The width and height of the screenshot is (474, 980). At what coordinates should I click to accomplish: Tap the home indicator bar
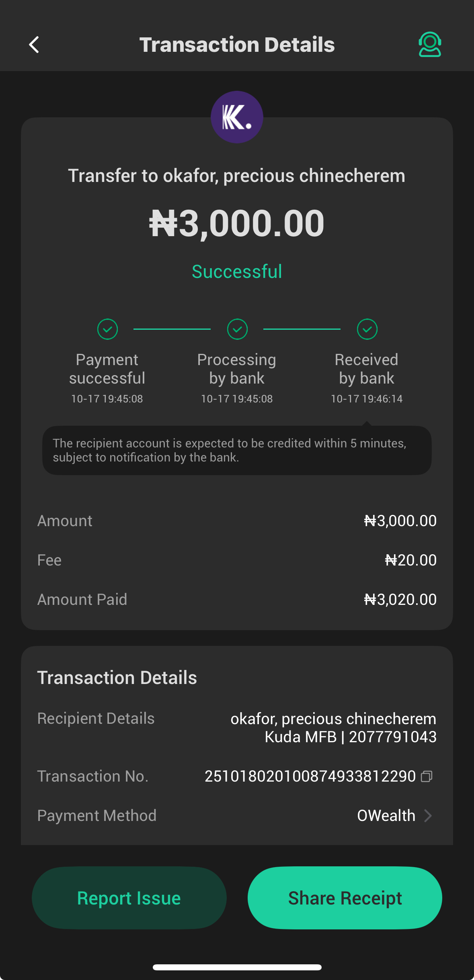237,967
